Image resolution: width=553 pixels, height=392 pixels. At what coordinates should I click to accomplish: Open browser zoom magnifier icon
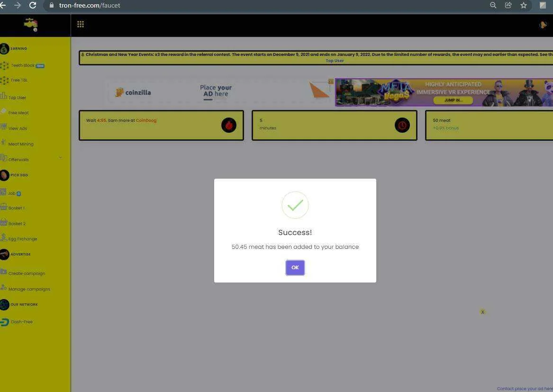coord(493,5)
